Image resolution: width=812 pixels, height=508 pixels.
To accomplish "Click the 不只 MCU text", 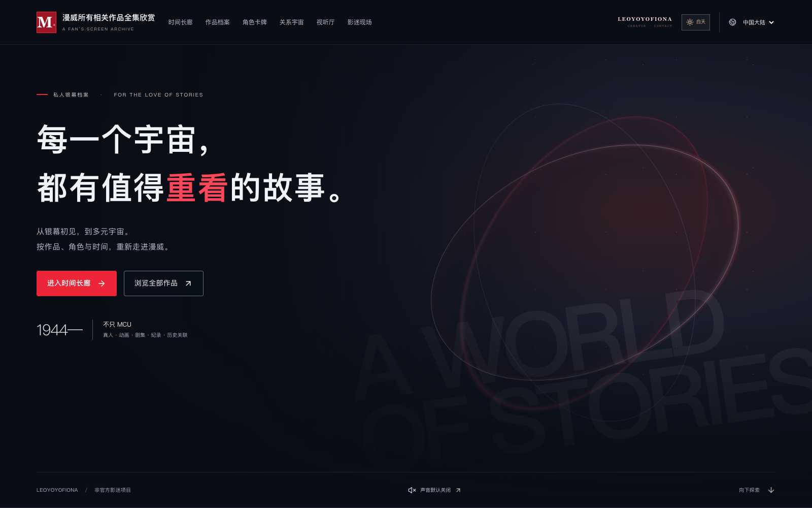I will pos(117,324).
